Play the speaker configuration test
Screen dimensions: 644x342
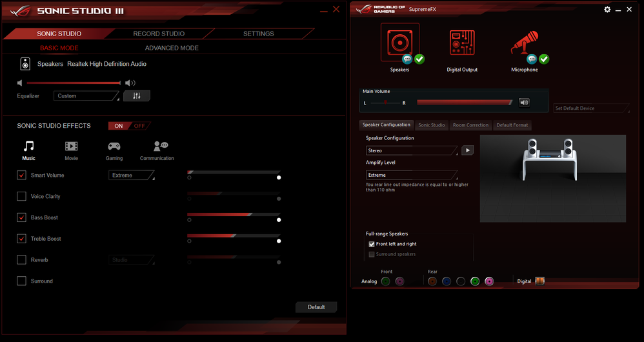[467, 150]
